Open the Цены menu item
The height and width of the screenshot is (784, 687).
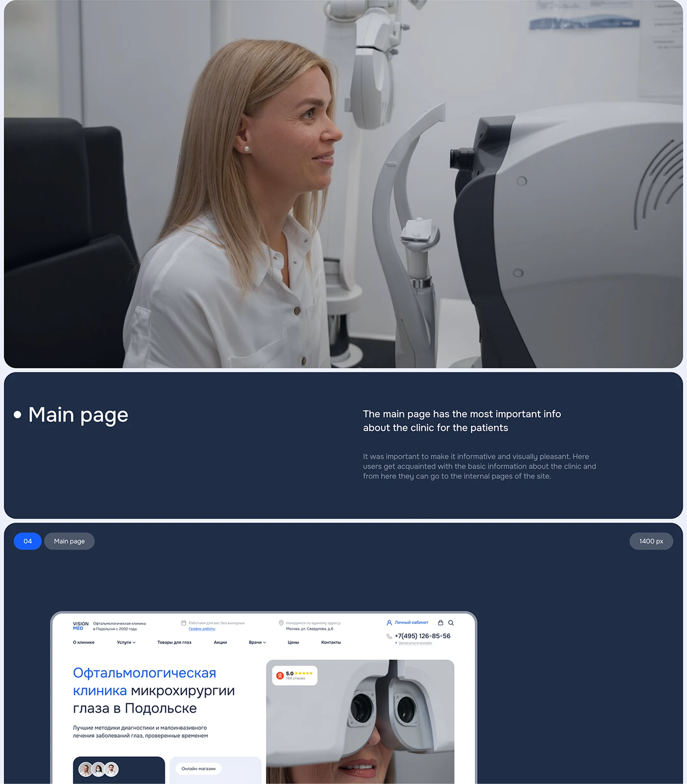point(293,642)
